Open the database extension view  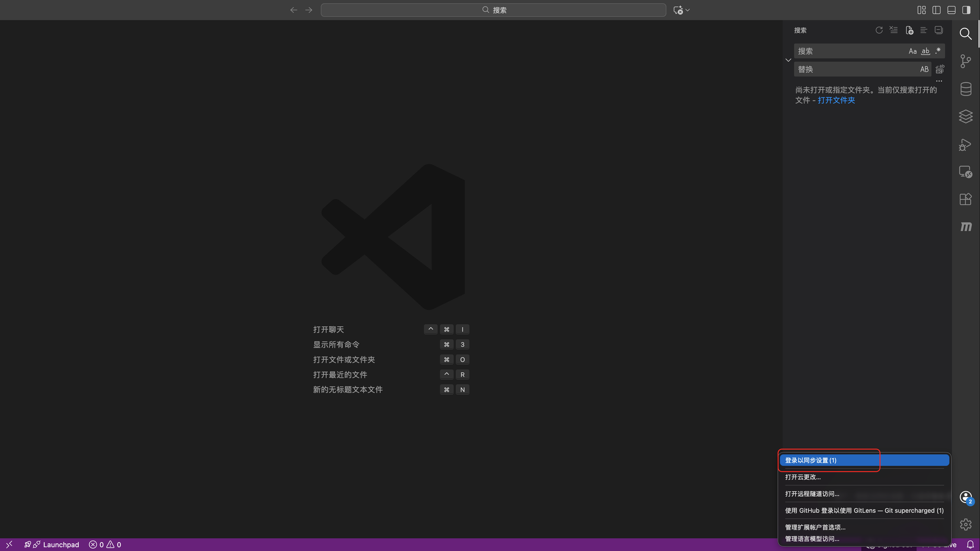[x=965, y=89]
